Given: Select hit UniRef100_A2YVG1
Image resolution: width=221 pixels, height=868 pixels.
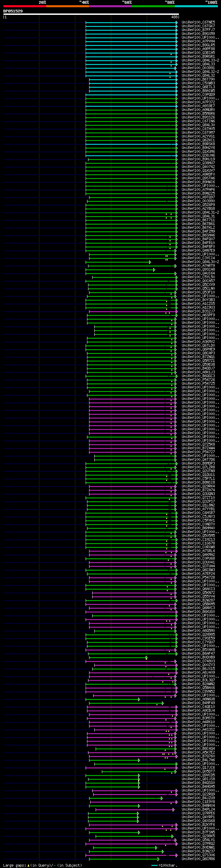Looking at the screenshot, I should pyautogui.click(x=198, y=137).
